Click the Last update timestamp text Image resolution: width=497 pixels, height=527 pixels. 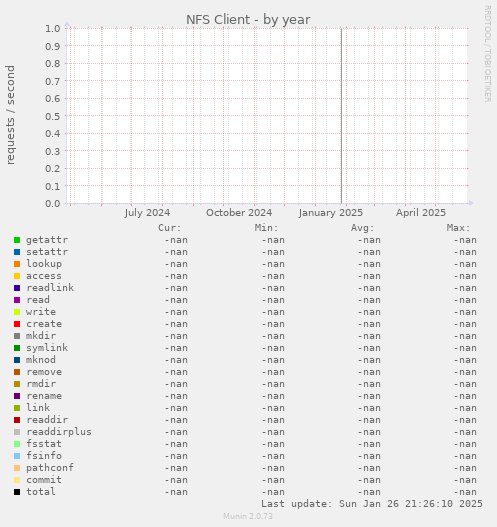click(x=372, y=504)
